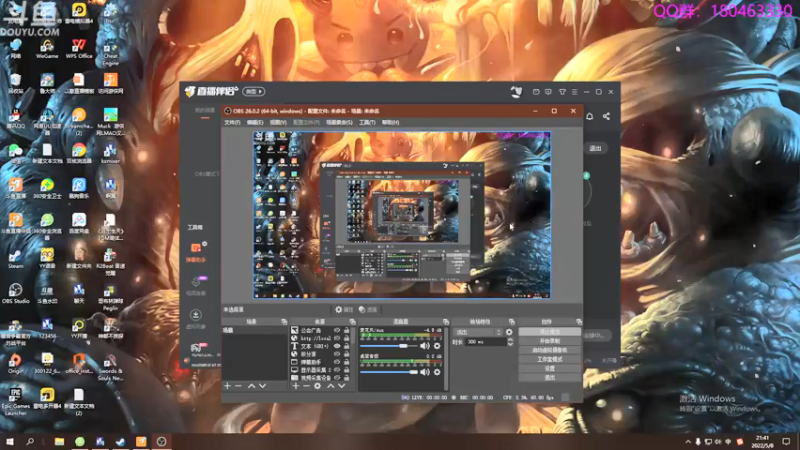Toggle lock on 弹幕助手 source

(346, 362)
